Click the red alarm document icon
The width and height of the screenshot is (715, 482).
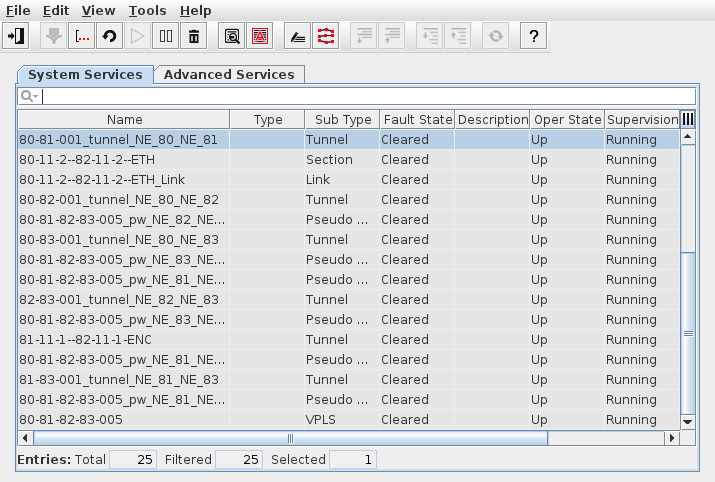pos(260,37)
